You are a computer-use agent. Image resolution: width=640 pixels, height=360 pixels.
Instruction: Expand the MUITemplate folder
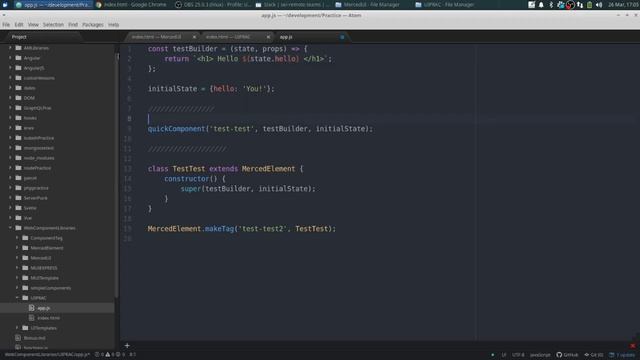(x=17, y=278)
